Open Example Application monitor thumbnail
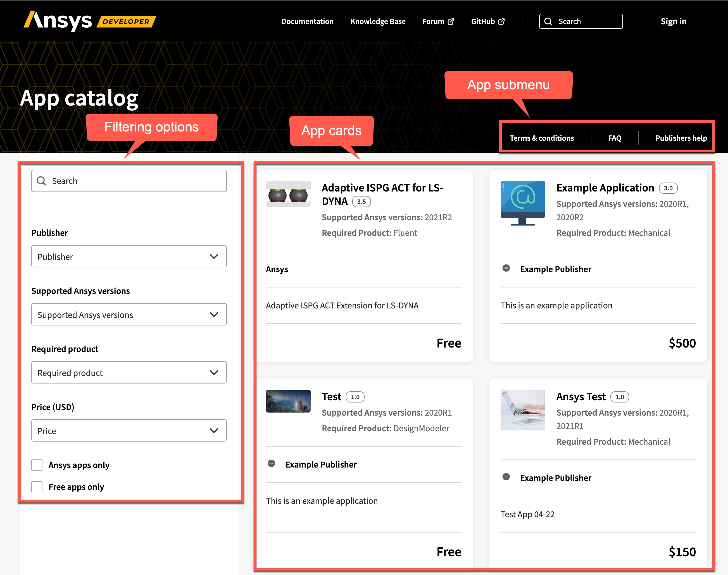Image resolution: width=728 pixels, height=575 pixels. (523, 203)
